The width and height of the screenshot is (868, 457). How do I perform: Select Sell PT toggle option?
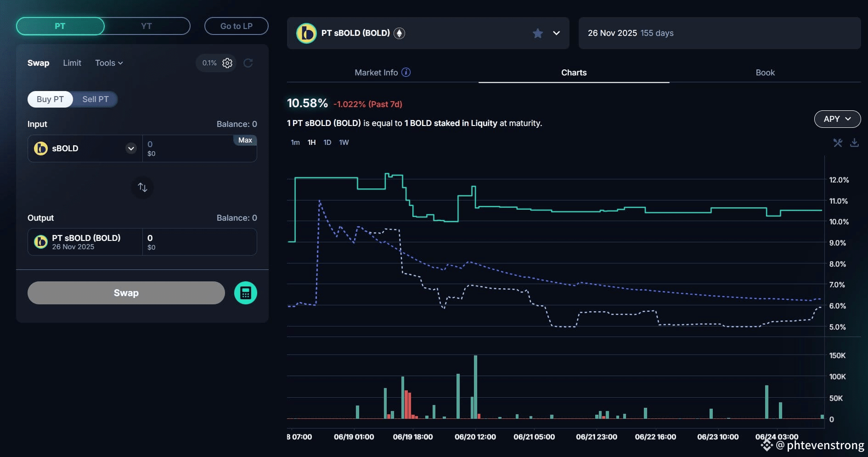coord(96,99)
